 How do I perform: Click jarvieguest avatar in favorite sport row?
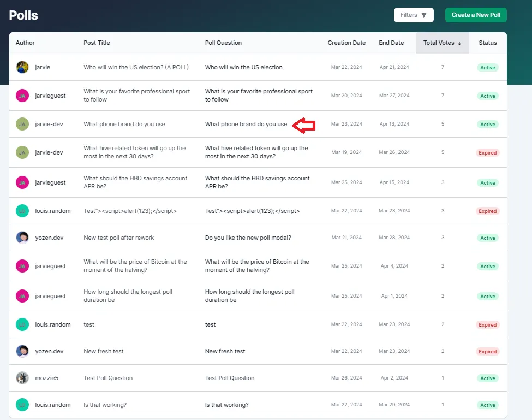pyautogui.click(x=22, y=96)
